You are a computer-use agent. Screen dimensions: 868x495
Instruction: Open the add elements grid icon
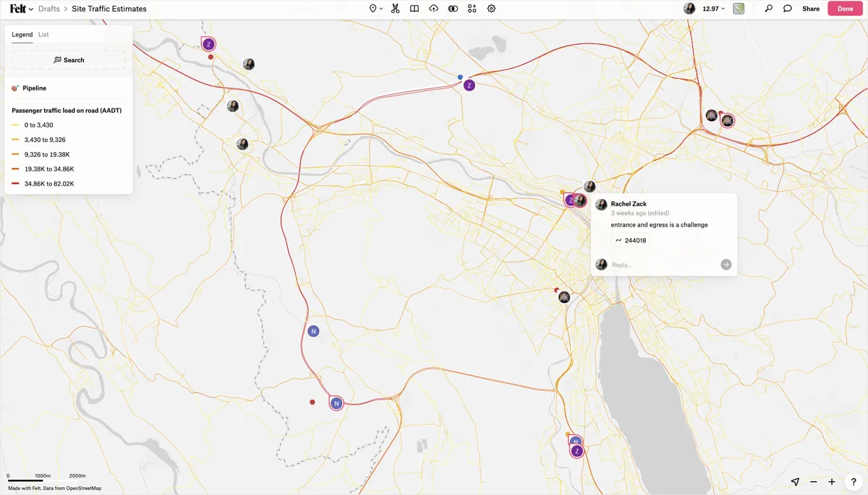472,9
